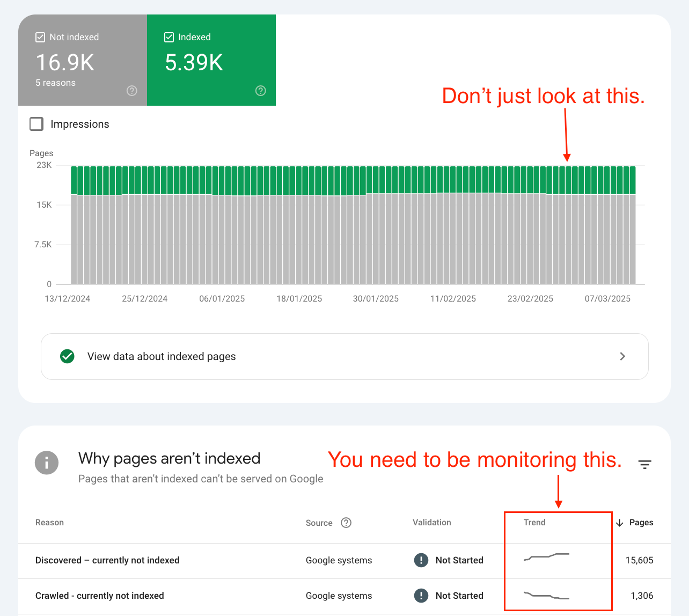Select the Not indexed 16.9K tab

pyautogui.click(x=83, y=60)
